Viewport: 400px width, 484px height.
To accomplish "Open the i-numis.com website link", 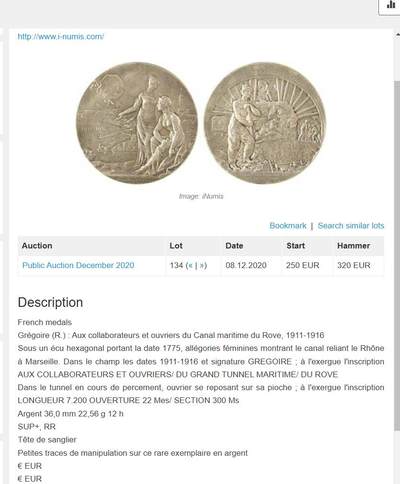I will click(x=61, y=36).
